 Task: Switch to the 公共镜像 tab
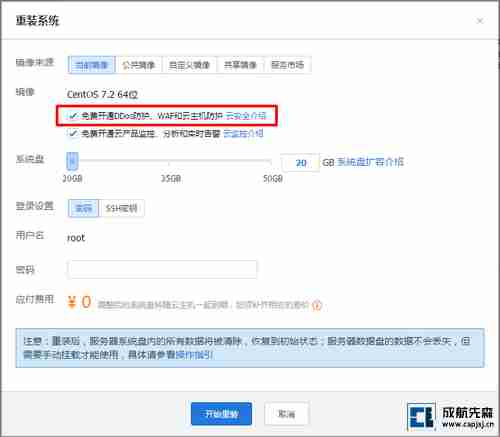(x=139, y=65)
